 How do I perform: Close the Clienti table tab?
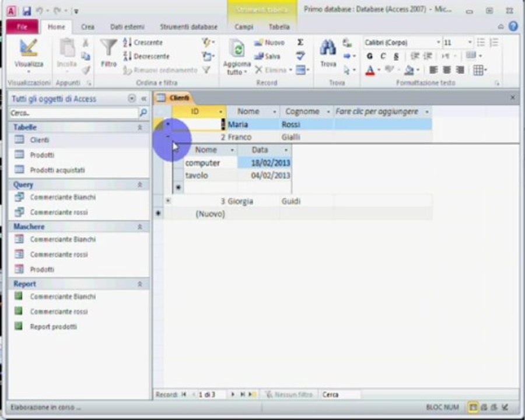(513, 98)
